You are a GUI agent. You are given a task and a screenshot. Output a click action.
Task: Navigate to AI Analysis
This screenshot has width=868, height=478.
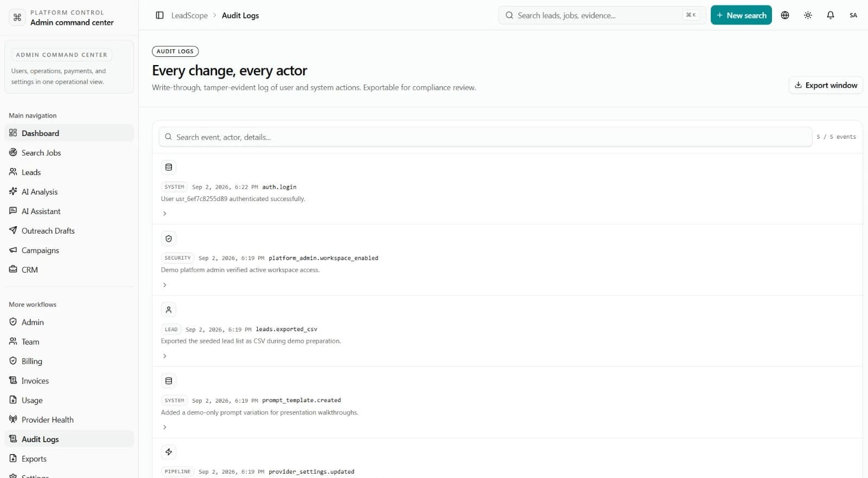click(x=69, y=191)
